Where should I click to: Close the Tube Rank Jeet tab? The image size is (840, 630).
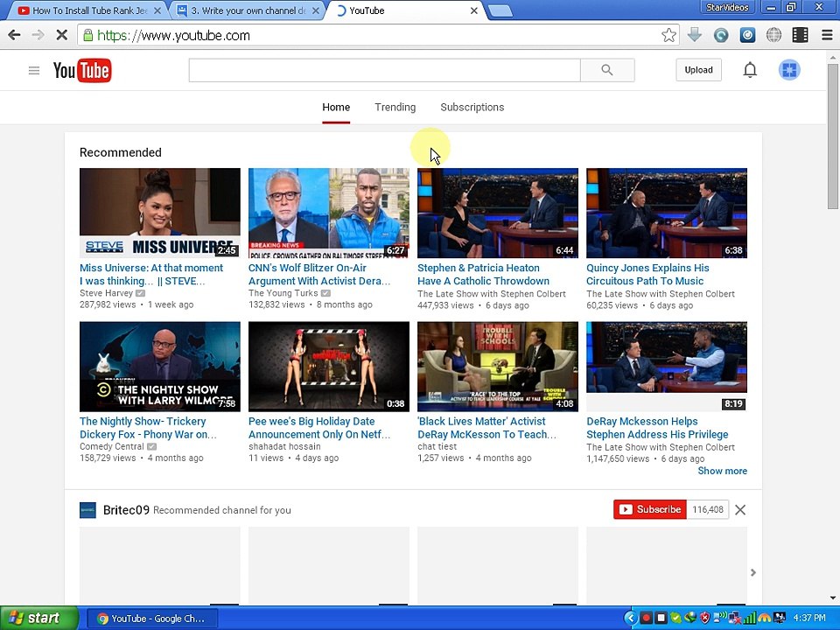click(157, 10)
